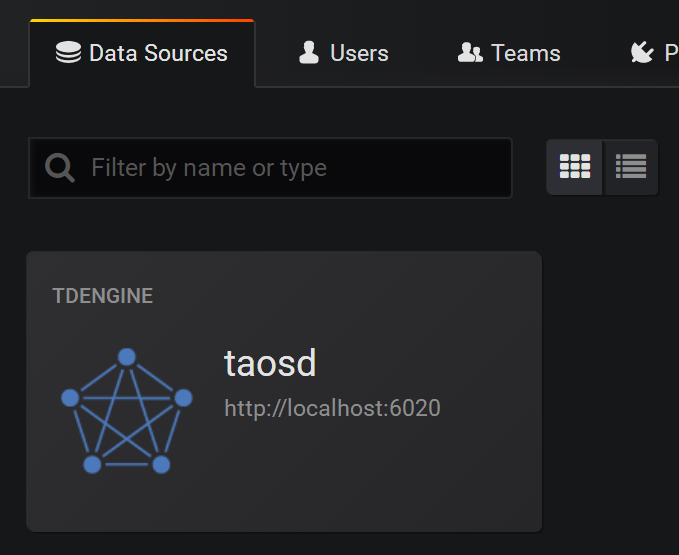Click the magnifying glass search icon
This screenshot has width=679, height=555.
coord(60,168)
